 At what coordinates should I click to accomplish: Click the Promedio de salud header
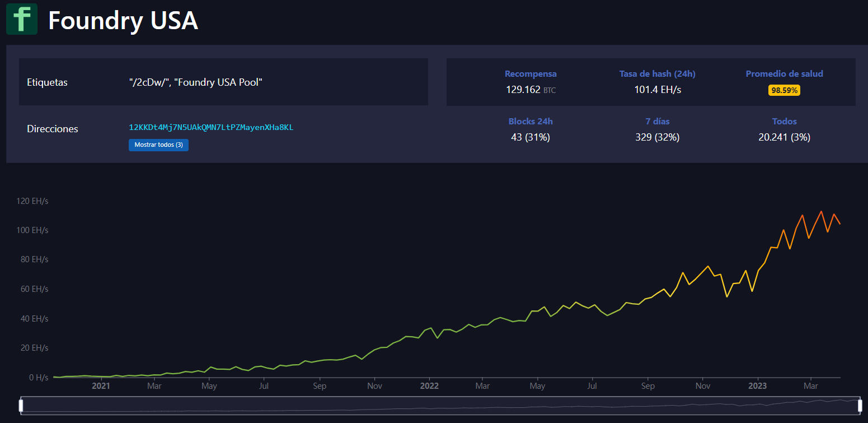click(784, 74)
